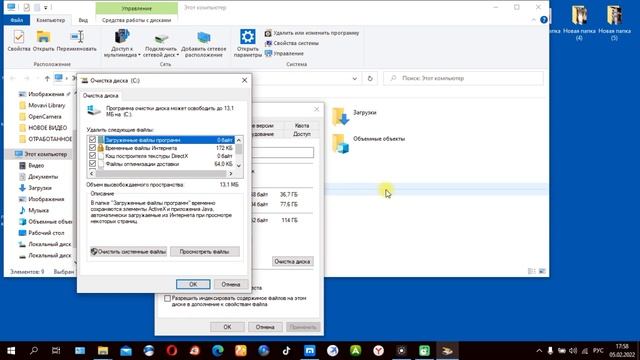Image resolution: width=640 pixels, height=360 pixels.
Task: Open the Открыть параметры gear icon
Action: tap(248, 43)
